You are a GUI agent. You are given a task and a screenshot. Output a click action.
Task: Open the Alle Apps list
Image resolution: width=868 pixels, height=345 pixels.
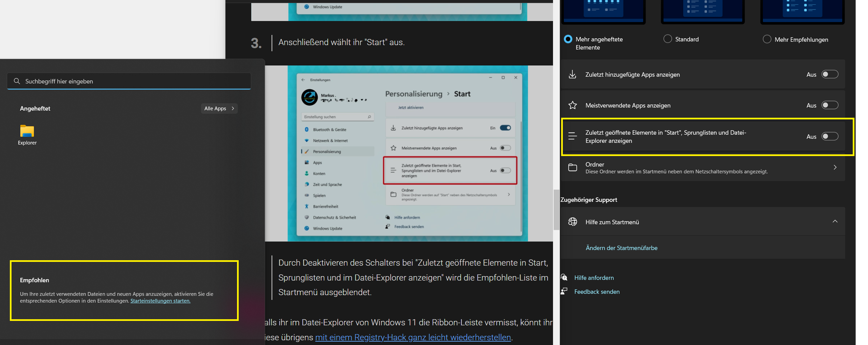coord(219,108)
